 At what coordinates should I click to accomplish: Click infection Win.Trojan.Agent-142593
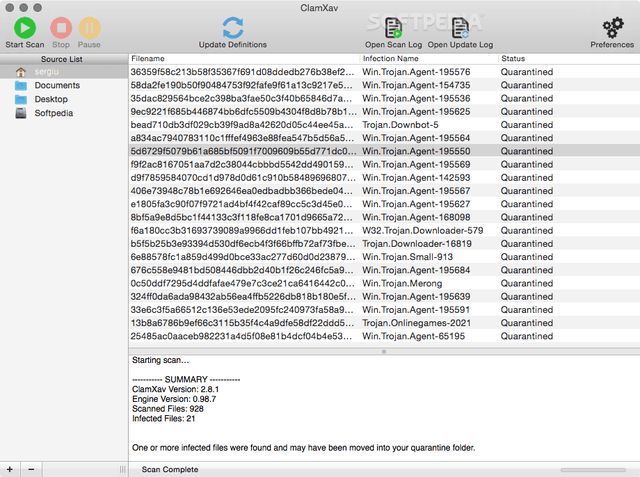(x=416, y=177)
